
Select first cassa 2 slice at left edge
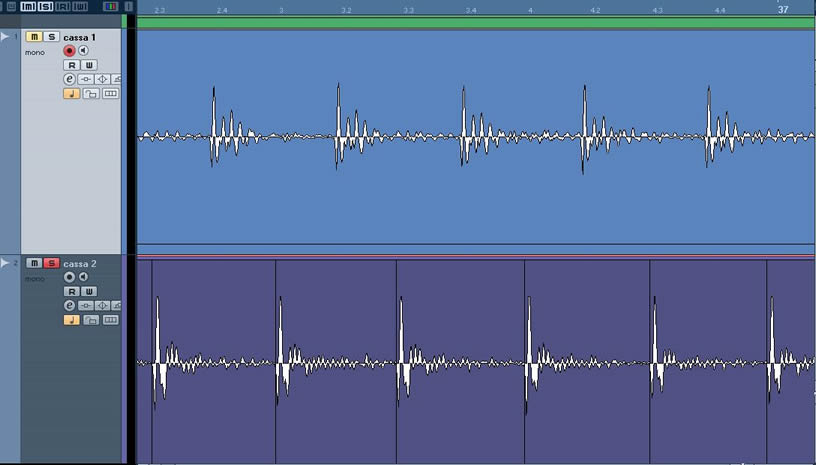tap(145, 361)
